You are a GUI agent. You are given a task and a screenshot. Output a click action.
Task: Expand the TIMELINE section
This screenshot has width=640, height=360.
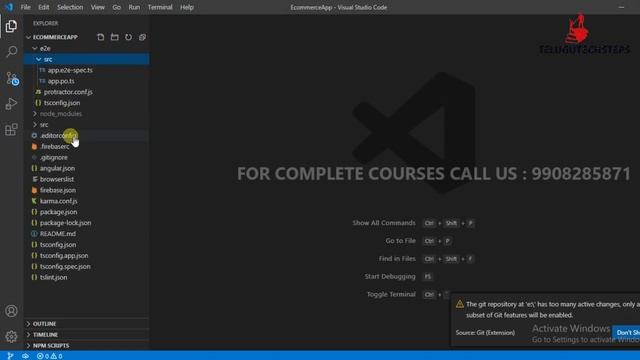click(x=87, y=335)
